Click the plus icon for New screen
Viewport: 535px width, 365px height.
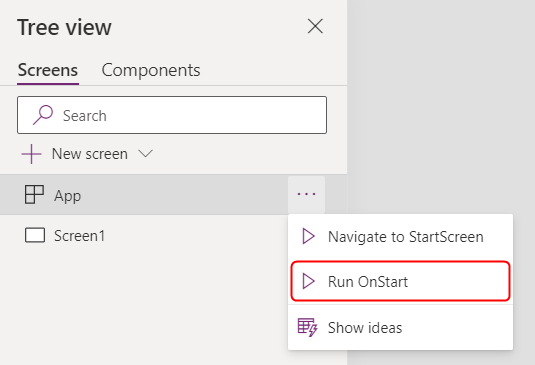tap(31, 154)
